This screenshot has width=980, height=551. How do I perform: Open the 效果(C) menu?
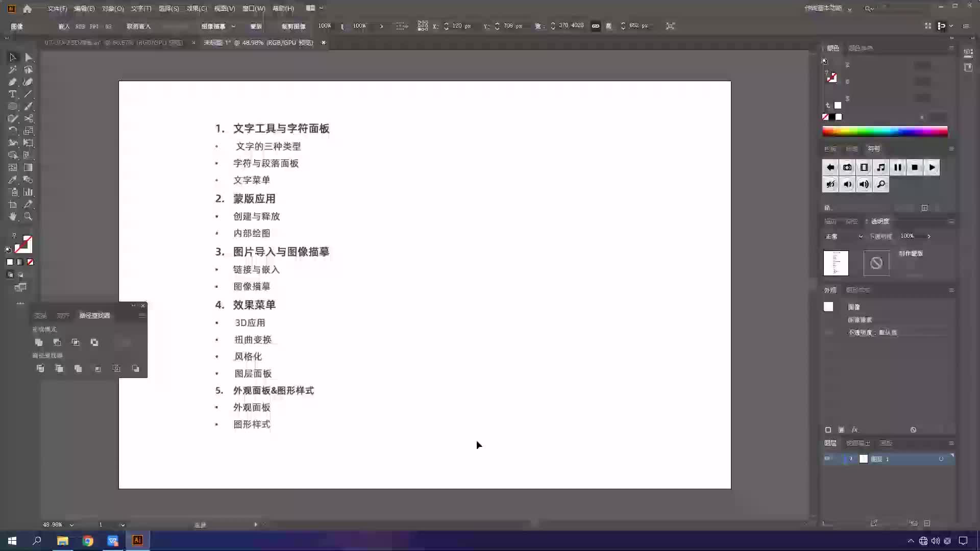tap(197, 9)
